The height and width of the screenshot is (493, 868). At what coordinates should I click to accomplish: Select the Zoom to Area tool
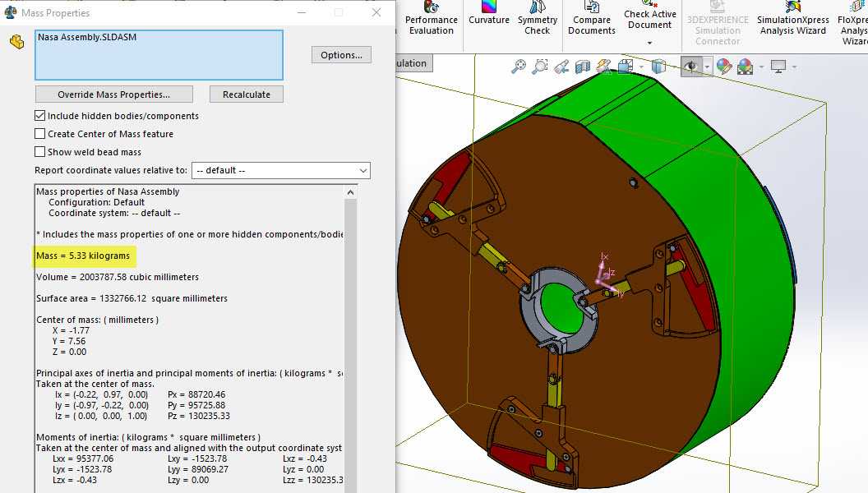point(540,67)
